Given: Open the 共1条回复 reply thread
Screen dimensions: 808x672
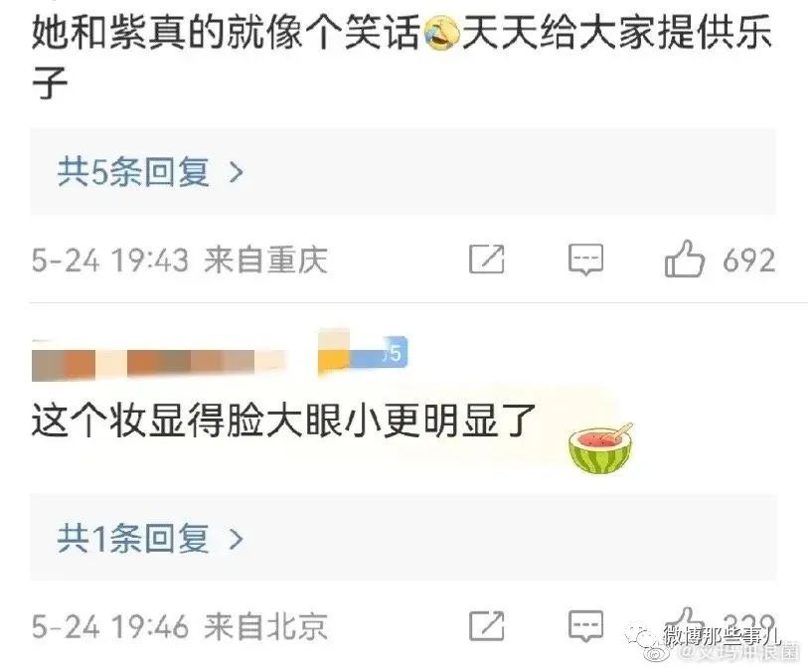Looking at the screenshot, I should 403,538.
